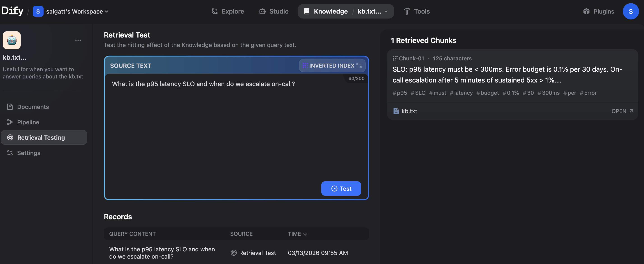
Task: Click the #Error keyword tag
Action: [588, 93]
